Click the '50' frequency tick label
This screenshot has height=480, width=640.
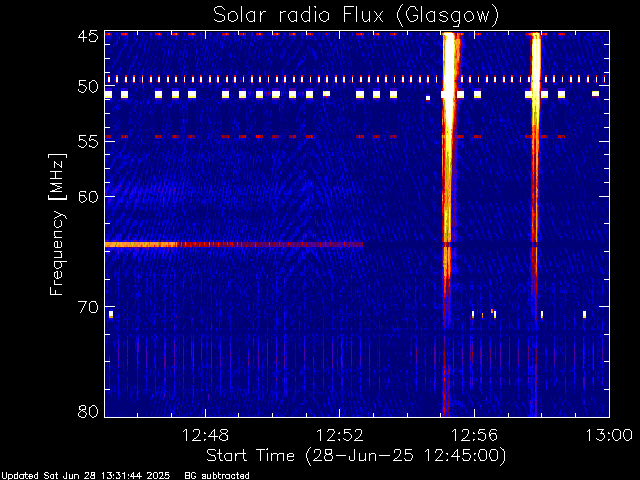pyautogui.click(x=88, y=87)
